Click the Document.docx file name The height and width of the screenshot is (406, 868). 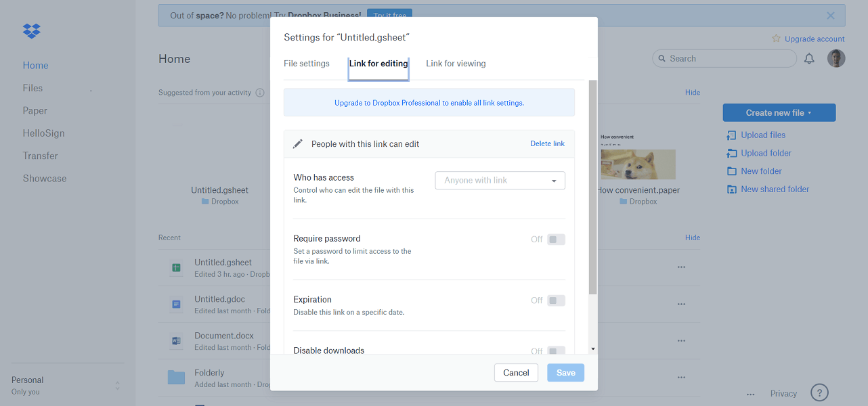tap(224, 336)
